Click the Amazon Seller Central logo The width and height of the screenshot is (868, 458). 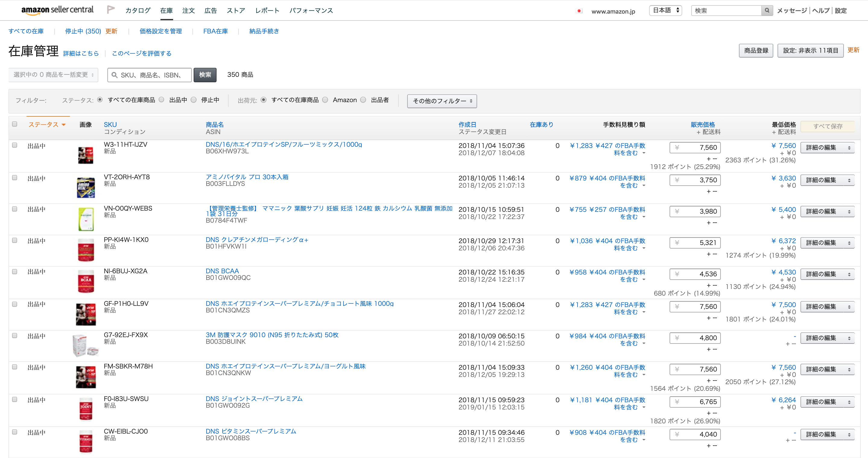pos(57,10)
